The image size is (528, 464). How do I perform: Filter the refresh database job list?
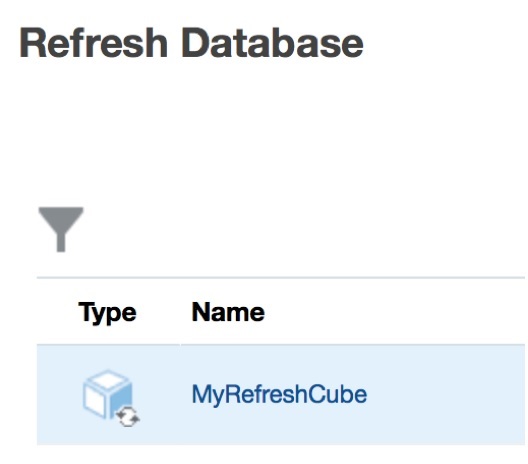click(x=61, y=229)
